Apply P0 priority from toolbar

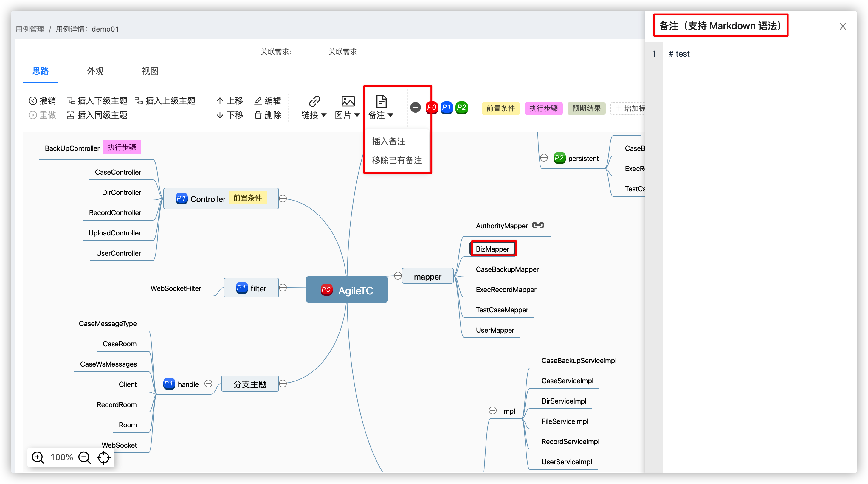point(432,108)
